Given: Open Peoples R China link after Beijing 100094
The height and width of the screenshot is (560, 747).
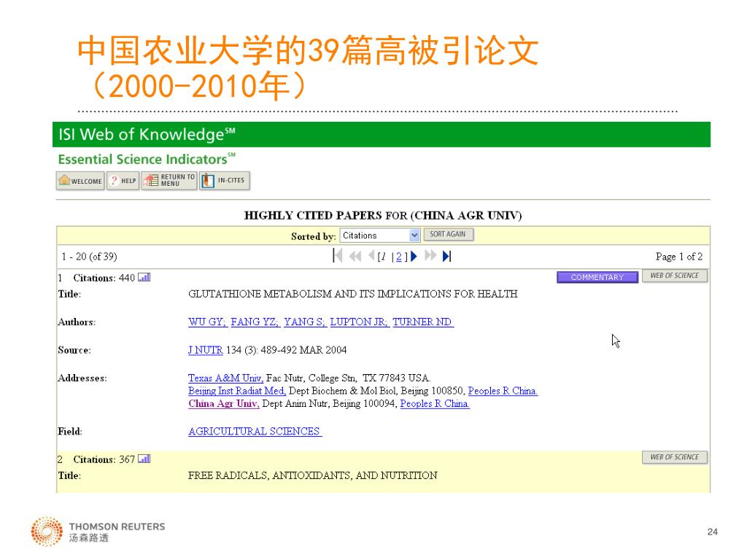Looking at the screenshot, I should tap(435, 404).
